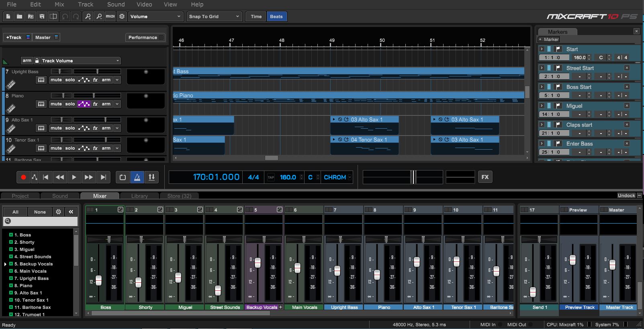This screenshot has width=644, height=329.
Task: Switch to the Library tab
Action: click(139, 196)
